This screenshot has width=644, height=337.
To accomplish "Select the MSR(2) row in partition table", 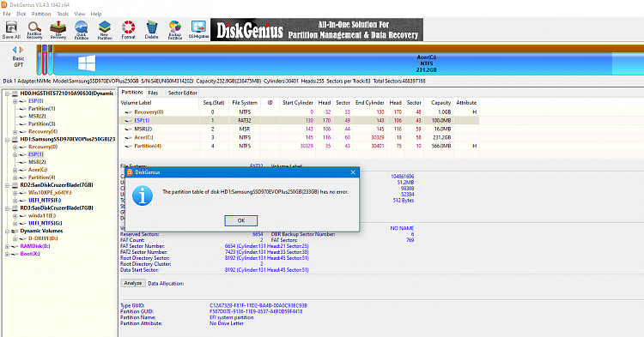I will point(299,129).
